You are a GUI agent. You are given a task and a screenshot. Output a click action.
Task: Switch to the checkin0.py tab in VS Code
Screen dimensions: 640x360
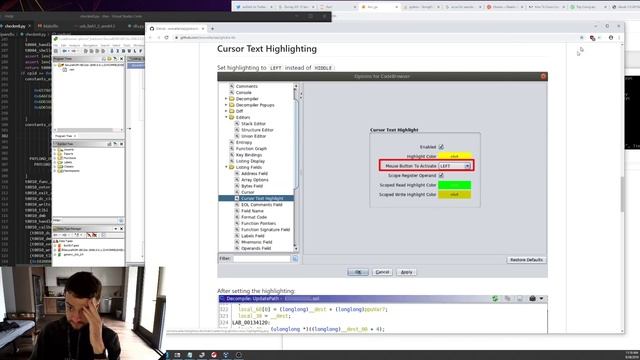15,26
